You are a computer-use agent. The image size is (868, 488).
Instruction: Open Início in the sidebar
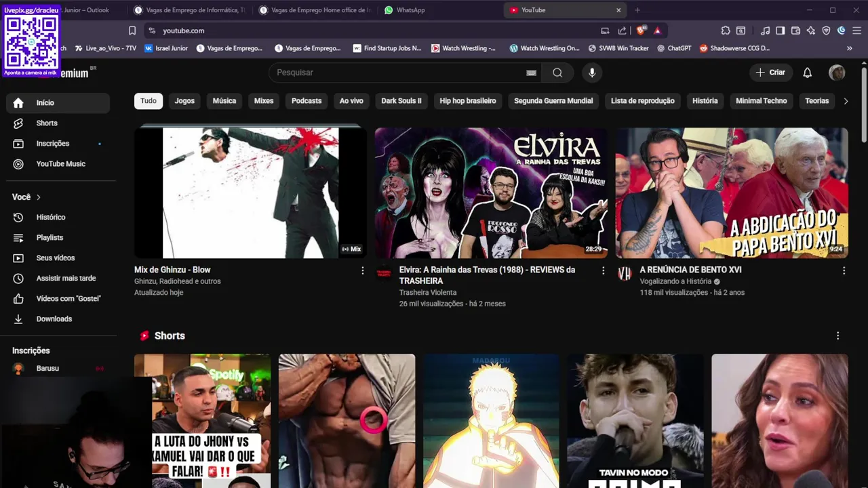[58, 103]
